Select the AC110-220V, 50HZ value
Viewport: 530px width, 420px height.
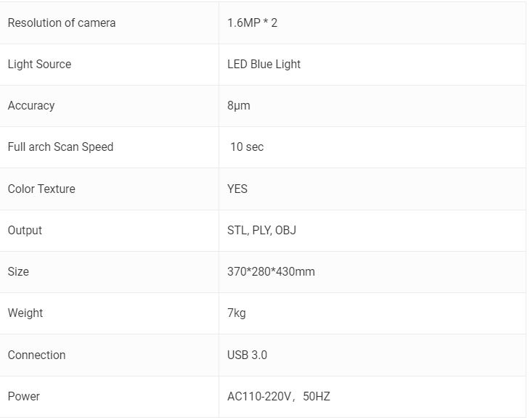tap(279, 396)
